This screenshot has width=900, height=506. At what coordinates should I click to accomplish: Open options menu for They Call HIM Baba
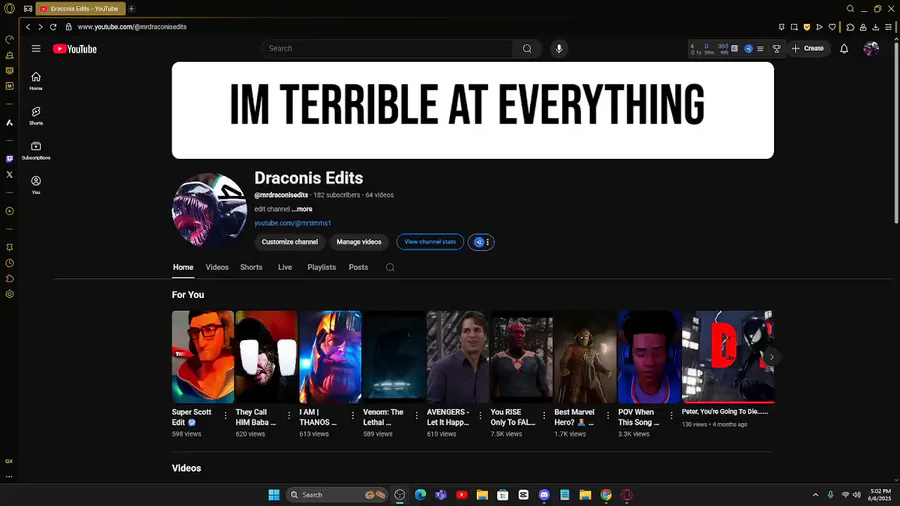tap(289, 415)
